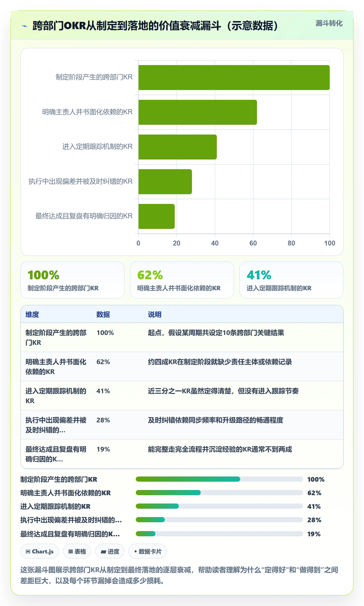Click the table cell 明确主责人并书面化依赖的KR

click(x=56, y=367)
